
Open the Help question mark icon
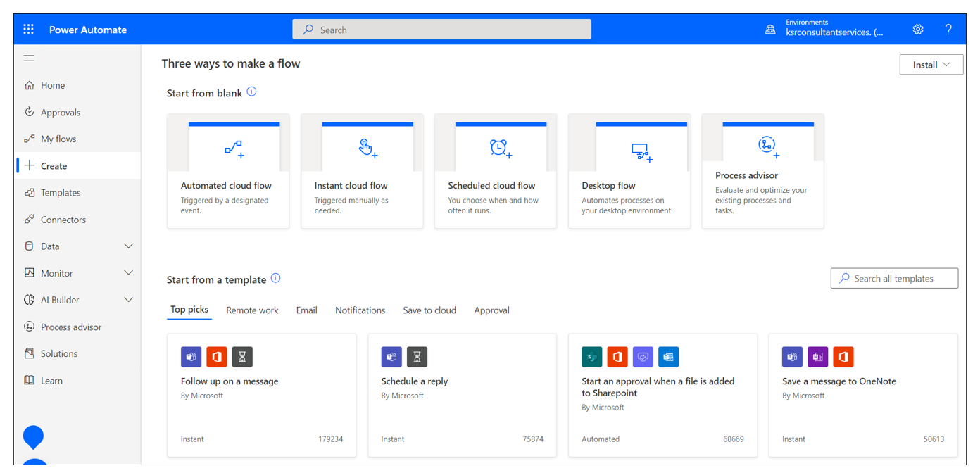948,30
